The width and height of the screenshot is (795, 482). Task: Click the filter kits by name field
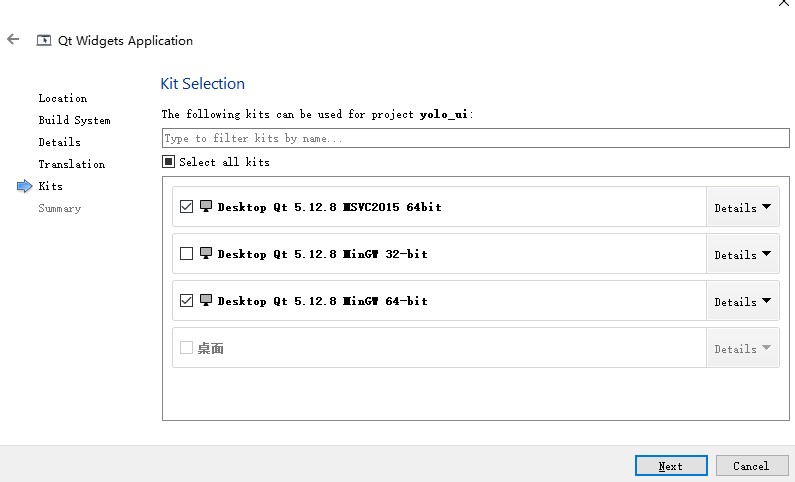(x=475, y=139)
